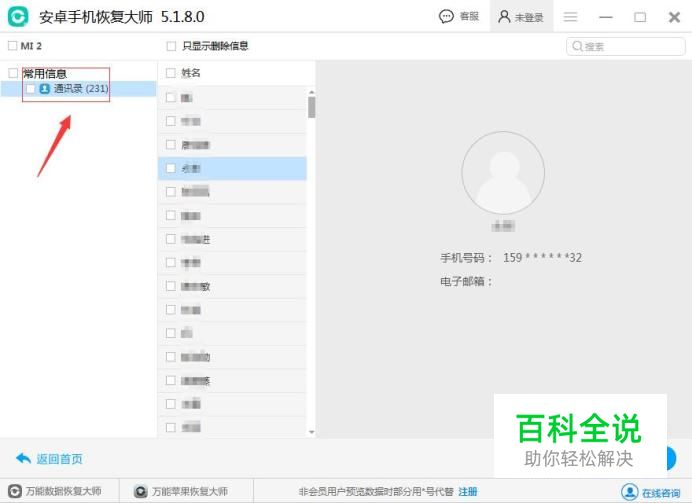This screenshot has width=692, height=503.
Task: Click in the search input field
Action: pyautogui.click(x=626, y=46)
